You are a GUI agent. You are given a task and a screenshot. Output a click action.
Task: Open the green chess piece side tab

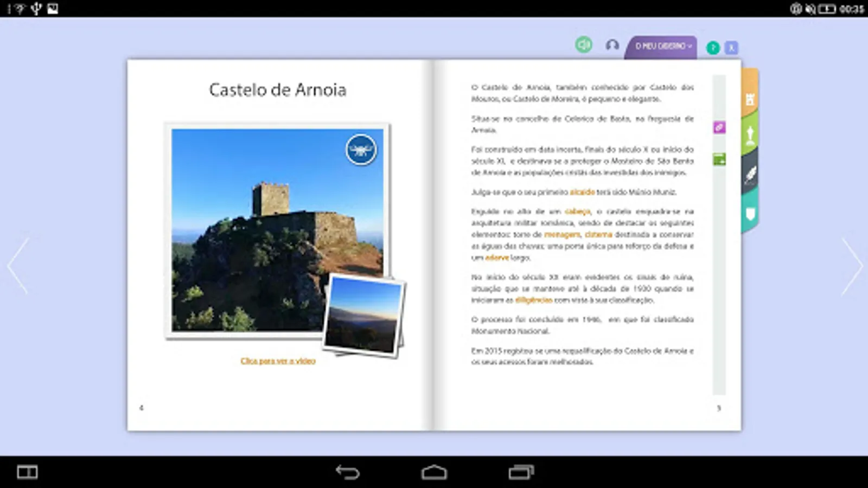tap(750, 136)
